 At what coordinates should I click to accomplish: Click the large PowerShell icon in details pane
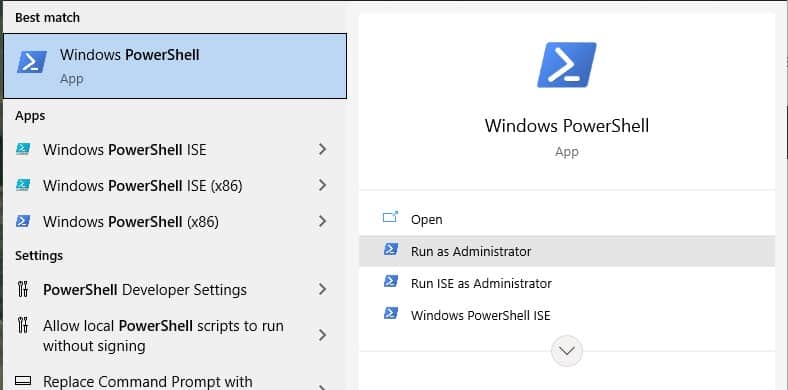point(566,65)
